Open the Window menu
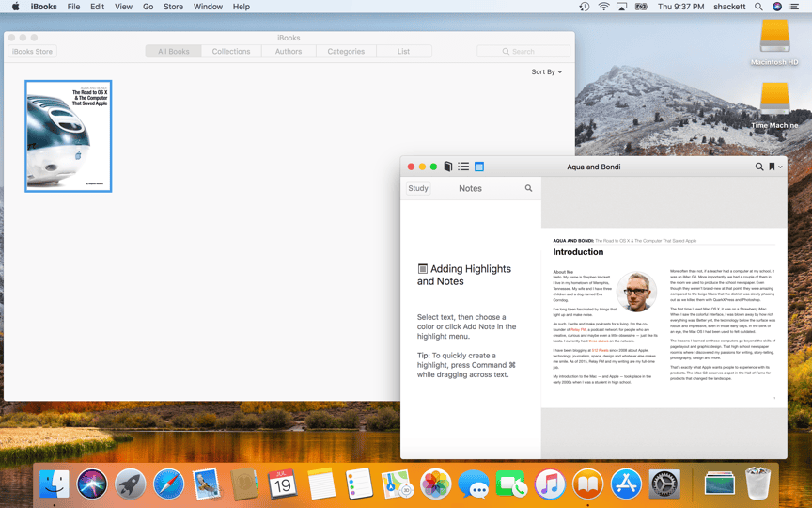Viewport: 812px width, 508px height. pos(209,7)
